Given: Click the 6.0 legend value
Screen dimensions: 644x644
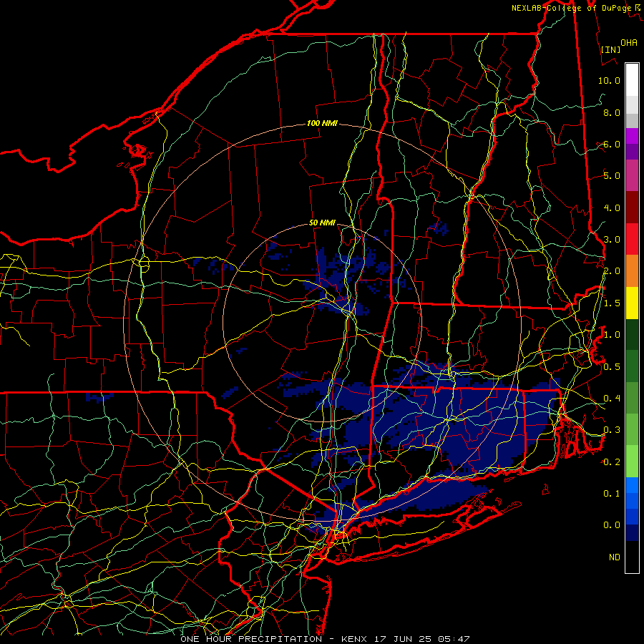Looking at the screenshot, I should (x=612, y=144).
